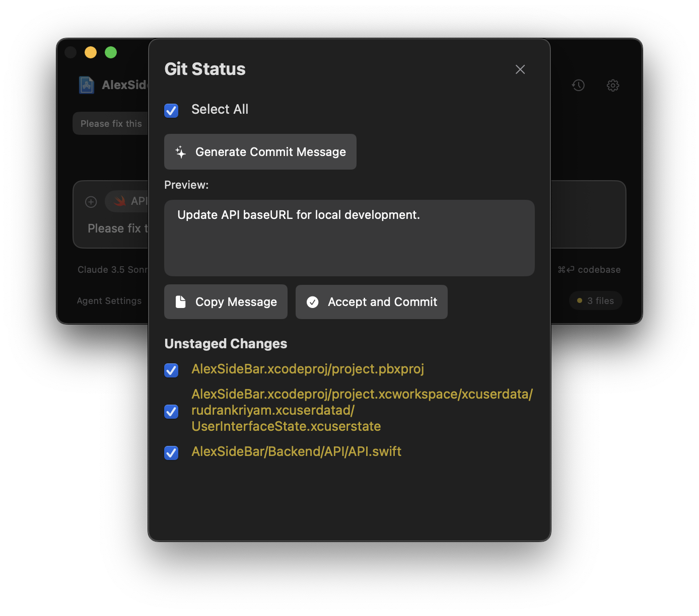
Task: Click the Accept and Commit button
Action: click(371, 301)
